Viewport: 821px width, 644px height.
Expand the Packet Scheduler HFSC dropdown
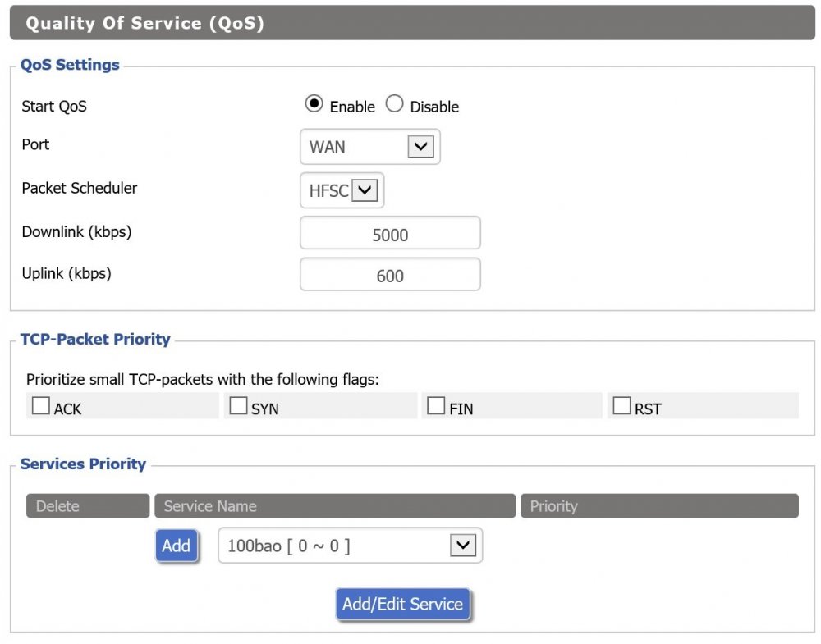click(x=342, y=191)
